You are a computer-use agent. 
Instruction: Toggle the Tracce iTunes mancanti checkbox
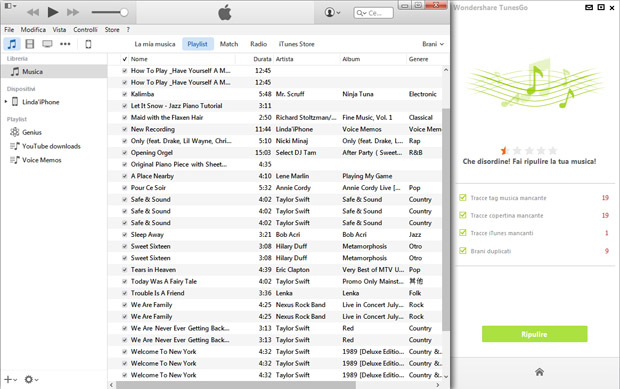click(463, 232)
